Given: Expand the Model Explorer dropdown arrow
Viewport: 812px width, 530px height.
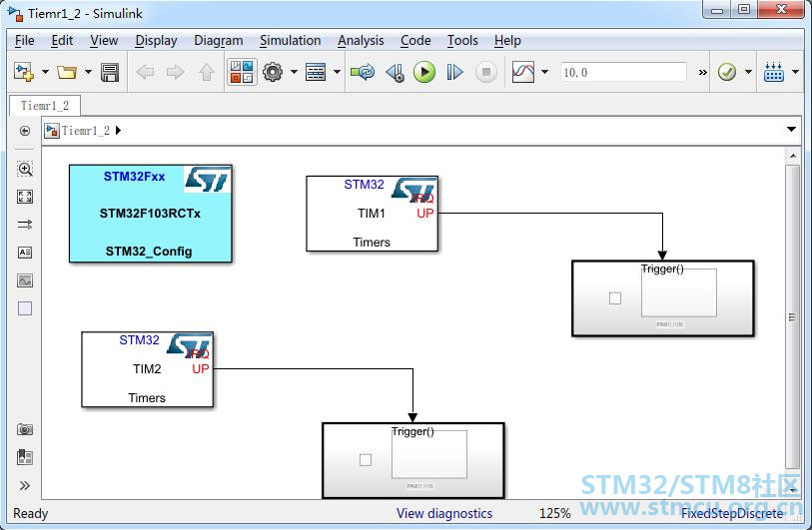Looking at the screenshot, I should point(337,72).
